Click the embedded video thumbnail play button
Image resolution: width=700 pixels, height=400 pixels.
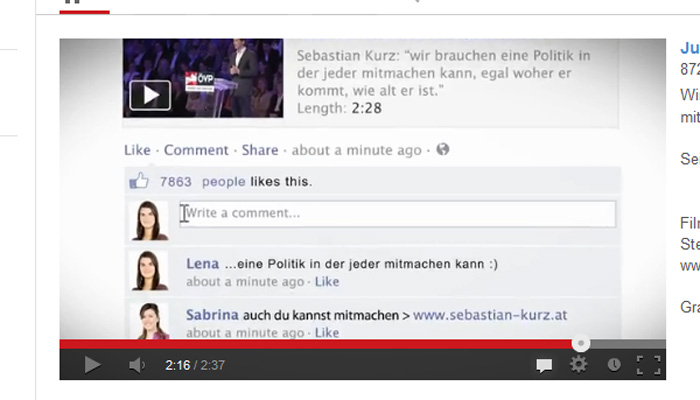(150, 95)
